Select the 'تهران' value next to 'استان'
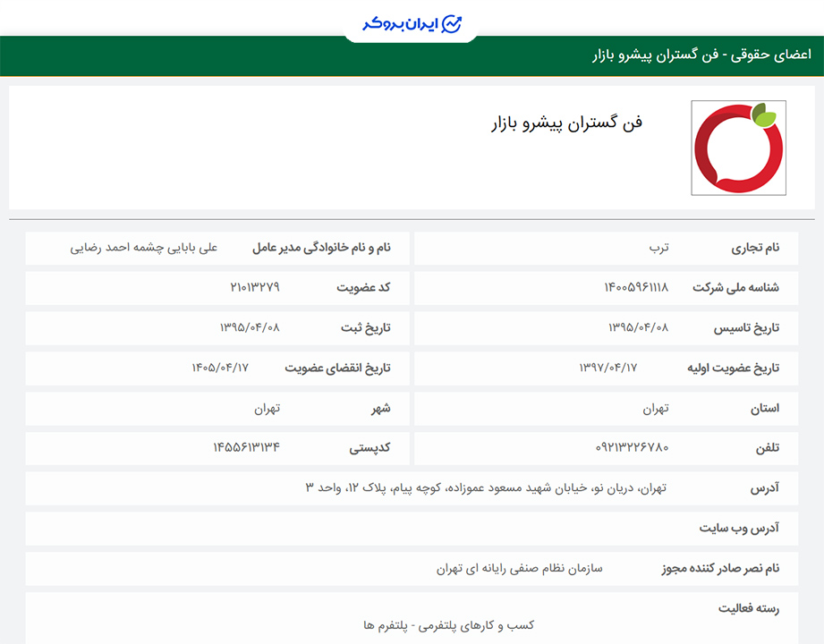 click(x=656, y=408)
